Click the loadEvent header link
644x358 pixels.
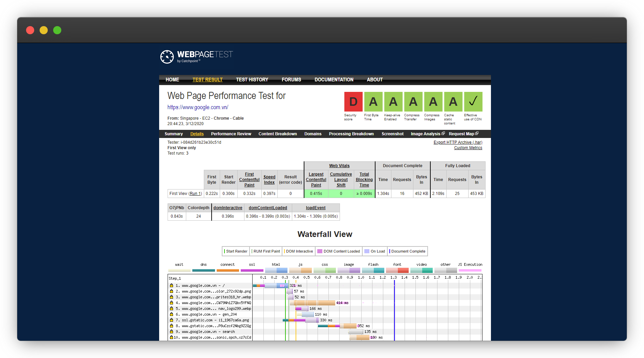pyautogui.click(x=316, y=208)
